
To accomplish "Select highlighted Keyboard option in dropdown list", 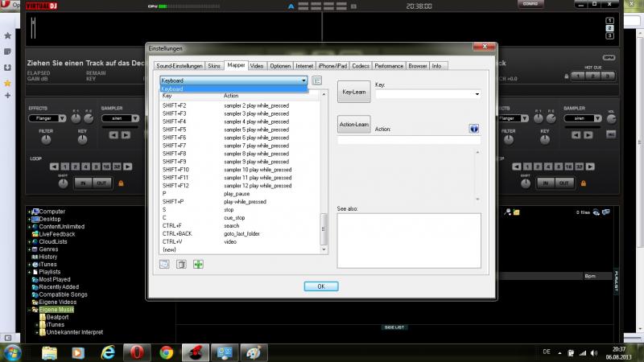I will point(233,88).
